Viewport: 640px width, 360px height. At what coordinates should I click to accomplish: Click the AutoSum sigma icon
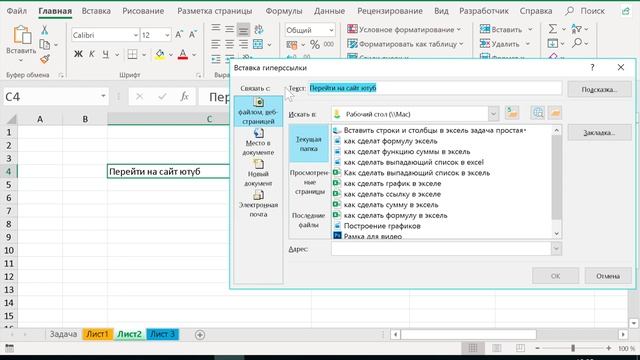(x=553, y=29)
